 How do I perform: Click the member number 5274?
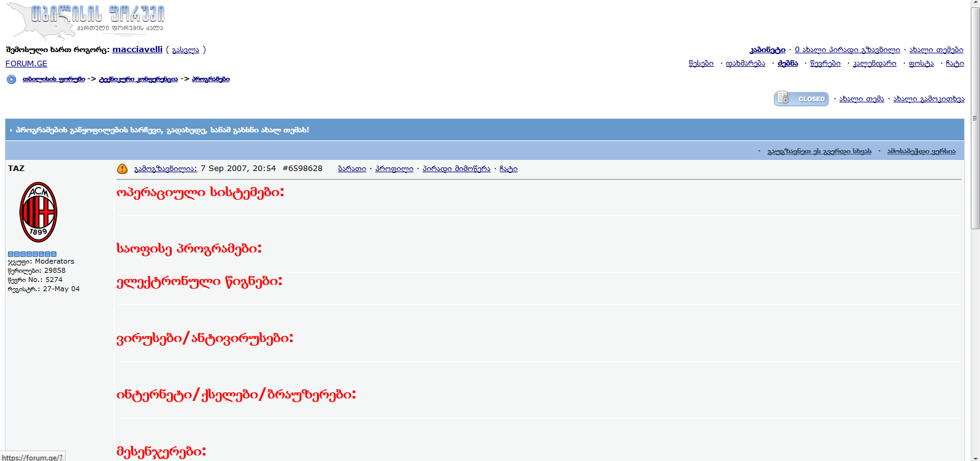(54, 280)
